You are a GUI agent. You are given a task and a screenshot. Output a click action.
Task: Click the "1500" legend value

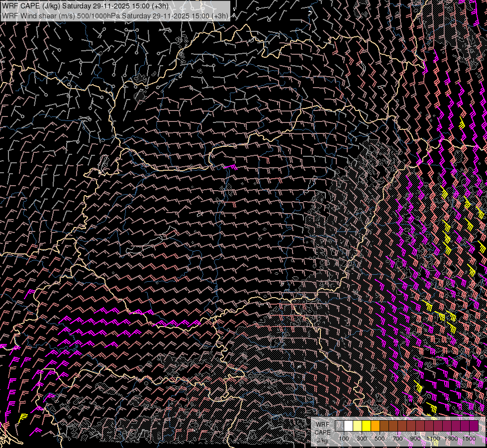click(469, 439)
